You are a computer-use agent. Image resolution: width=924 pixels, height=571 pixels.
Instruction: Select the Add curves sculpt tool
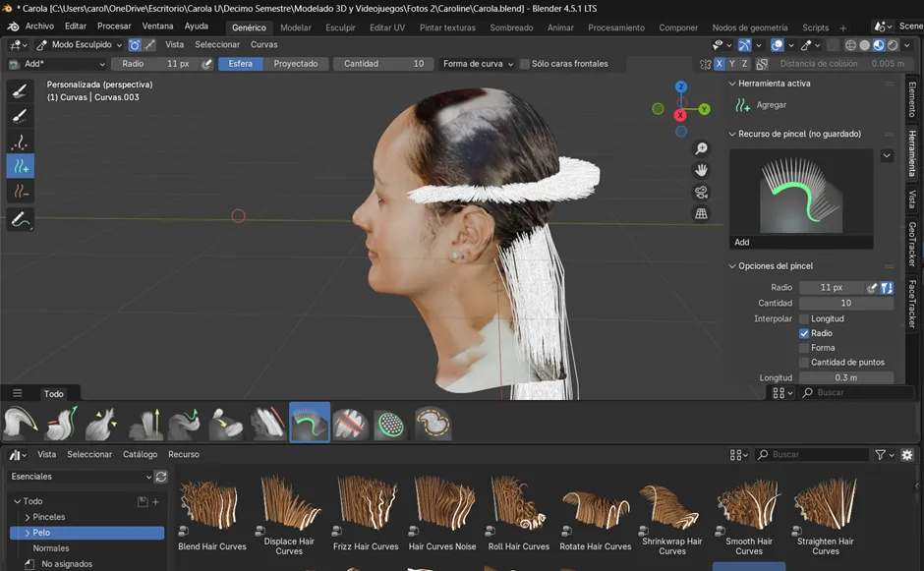tap(21, 165)
